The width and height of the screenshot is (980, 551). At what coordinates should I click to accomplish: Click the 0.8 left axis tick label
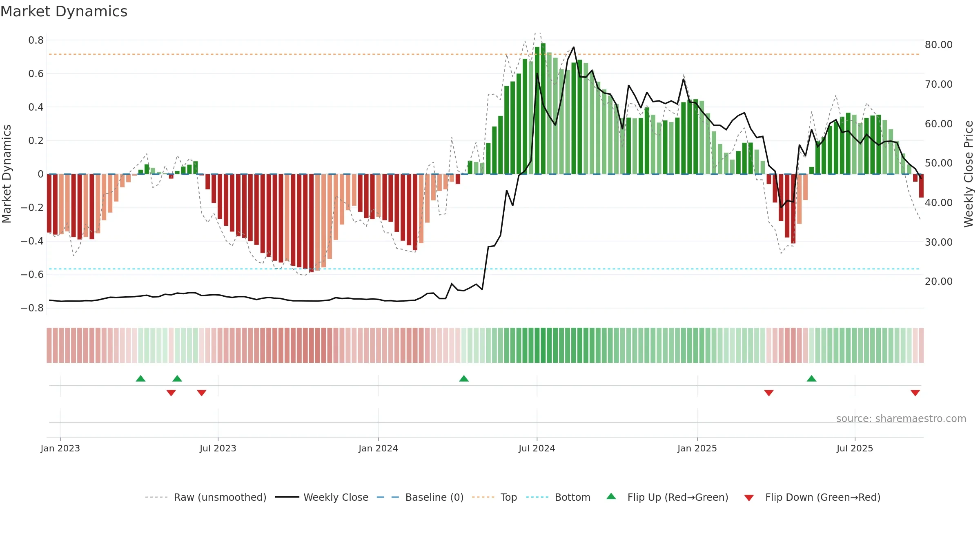36,40
